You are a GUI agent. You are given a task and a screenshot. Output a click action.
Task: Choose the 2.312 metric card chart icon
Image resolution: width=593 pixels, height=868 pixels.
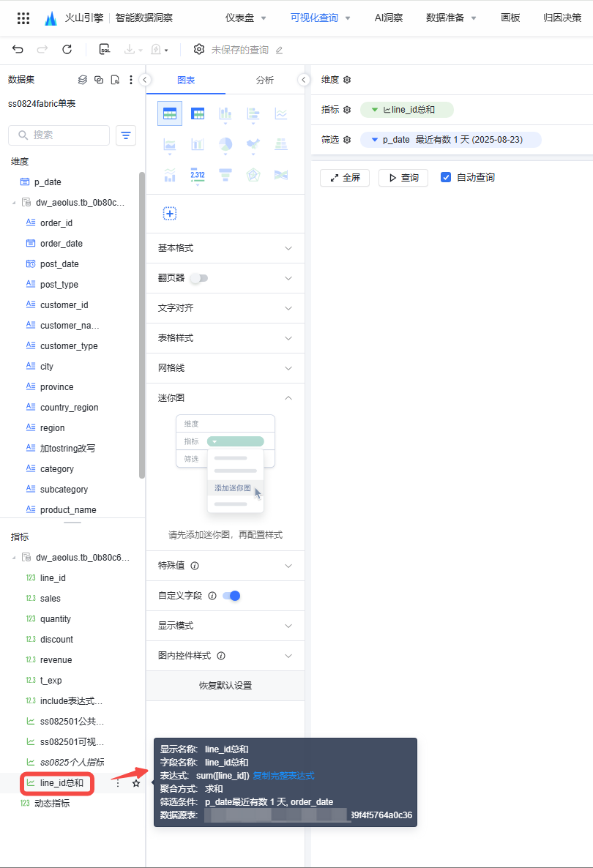click(198, 175)
